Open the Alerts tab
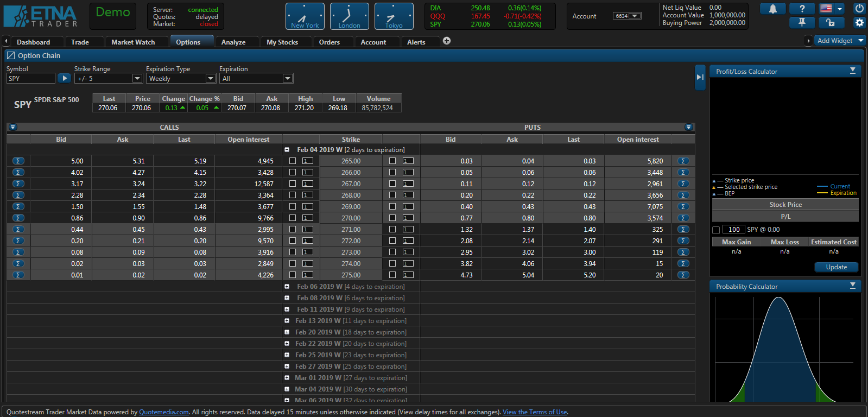This screenshot has width=868, height=417. click(x=416, y=42)
